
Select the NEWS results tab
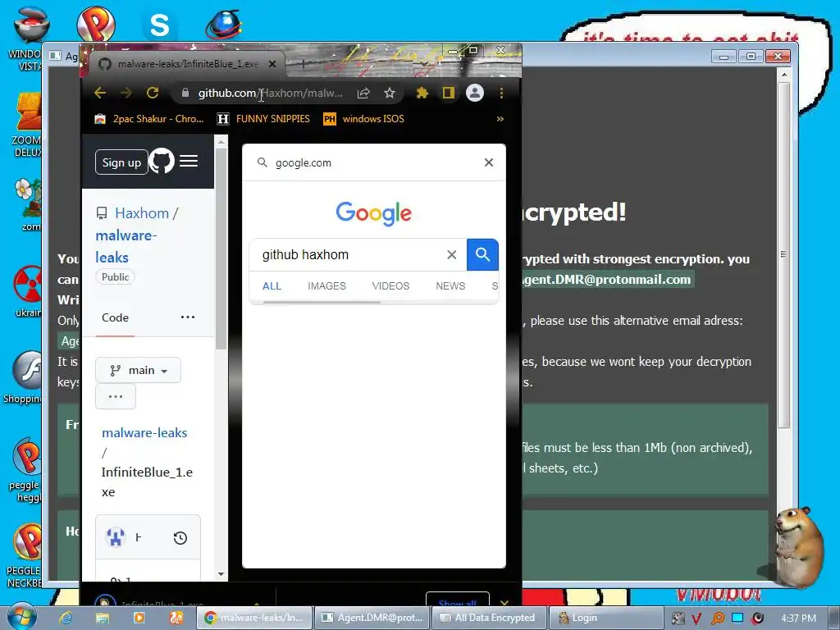click(x=450, y=286)
